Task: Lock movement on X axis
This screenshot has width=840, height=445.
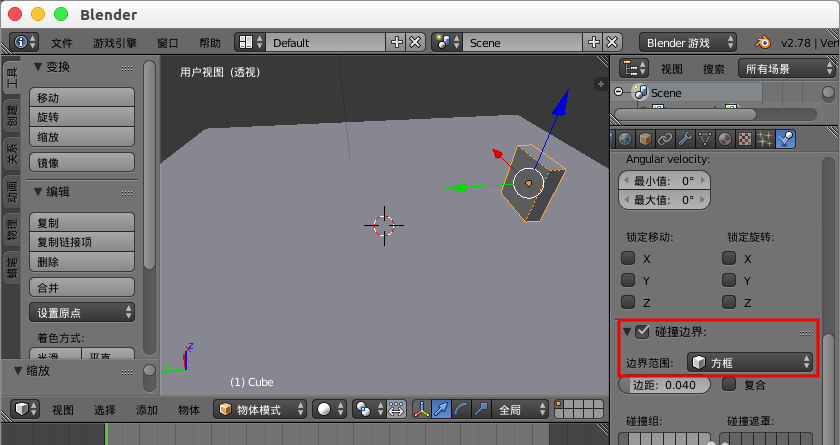Action: 628,258
